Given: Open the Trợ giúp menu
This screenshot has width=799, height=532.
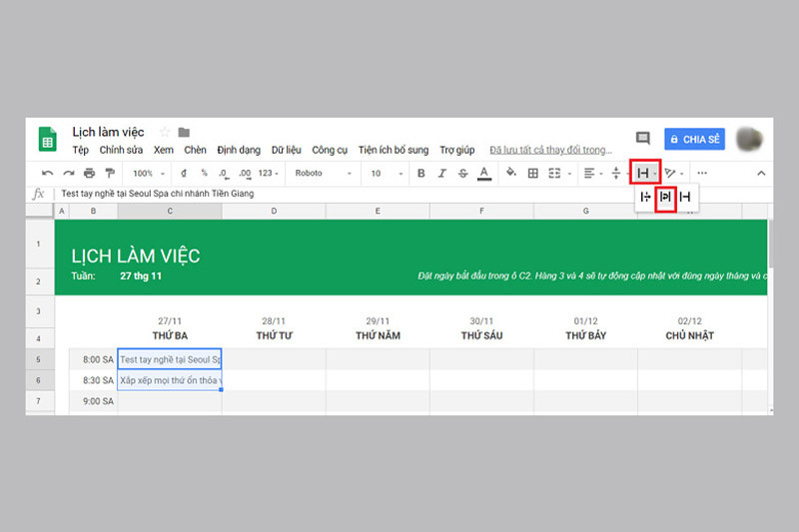Looking at the screenshot, I should point(457,150).
